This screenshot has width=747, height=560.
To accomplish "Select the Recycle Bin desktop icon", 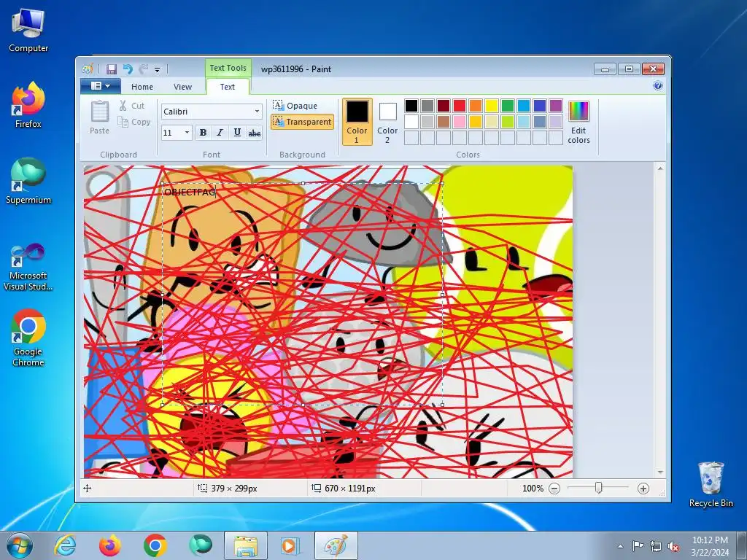I will coord(711,484).
